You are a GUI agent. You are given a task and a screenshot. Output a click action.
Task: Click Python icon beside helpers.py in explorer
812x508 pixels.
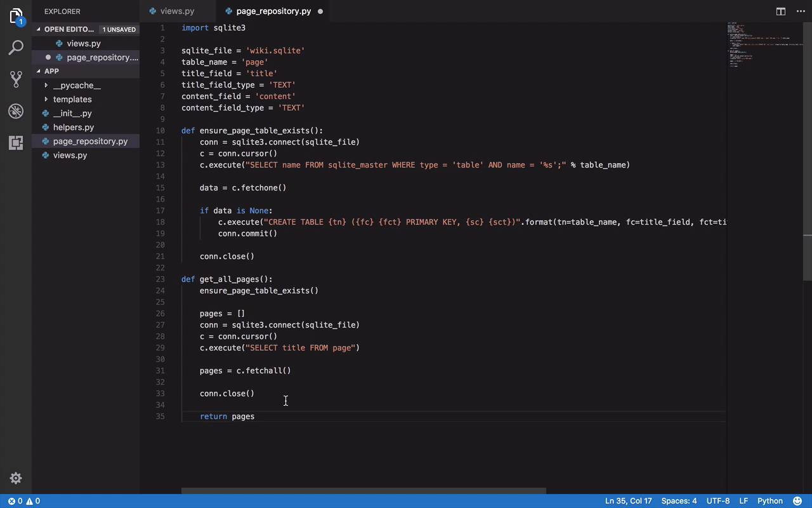[x=46, y=128]
